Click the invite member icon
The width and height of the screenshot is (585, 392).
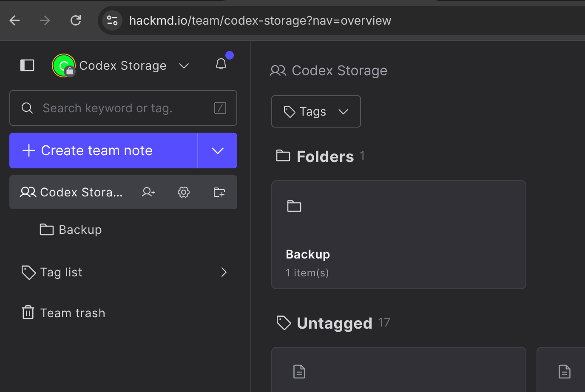pyautogui.click(x=148, y=192)
